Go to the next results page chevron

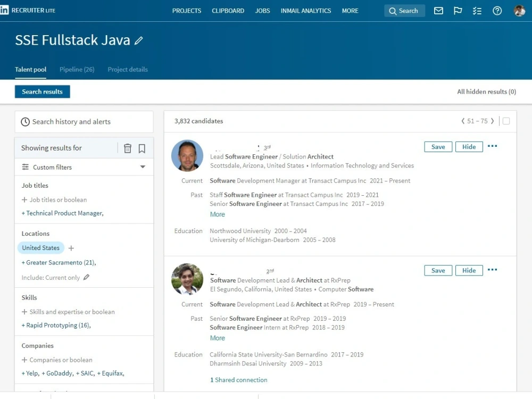point(492,121)
